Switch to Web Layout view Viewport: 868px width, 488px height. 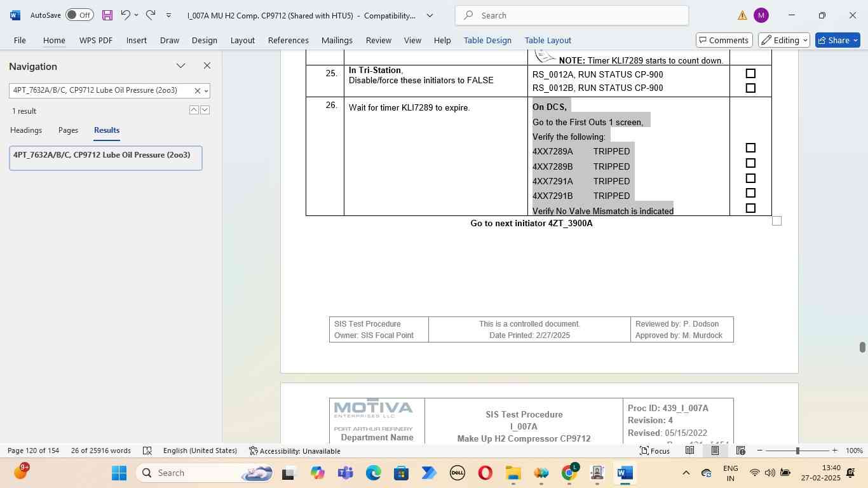(x=740, y=451)
